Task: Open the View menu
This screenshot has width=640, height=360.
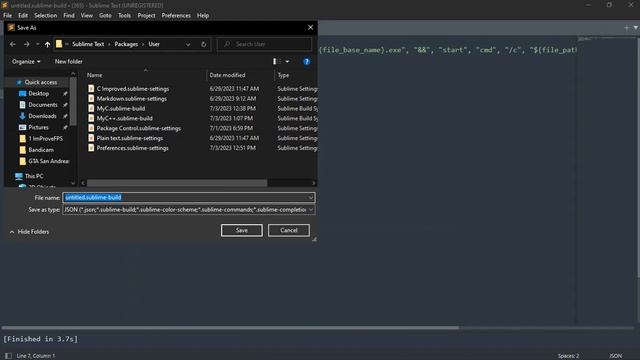Action: pyautogui.click(x=87, y=16)
